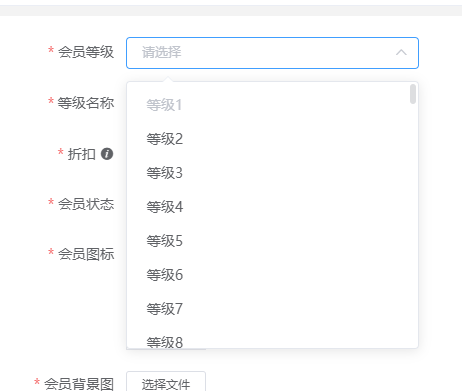Click the 会员等级 field label

pos(86,52)
